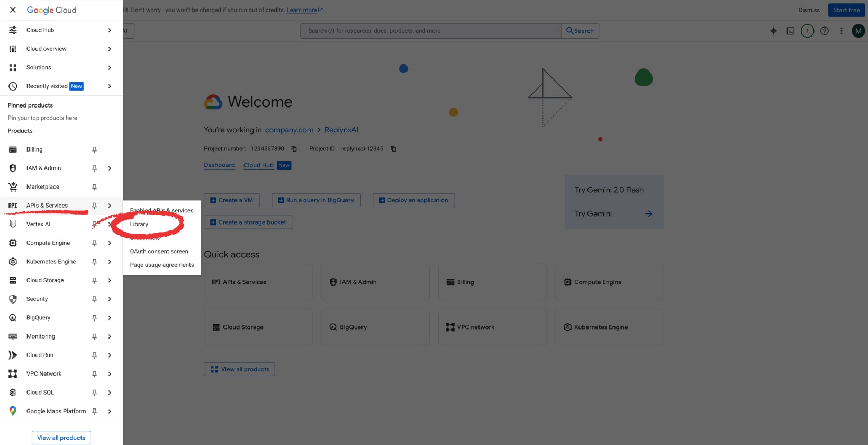Expand the Compute Engine submenu chevron
The width and height of the screenshot is (868, 445).
pos(110,243)
